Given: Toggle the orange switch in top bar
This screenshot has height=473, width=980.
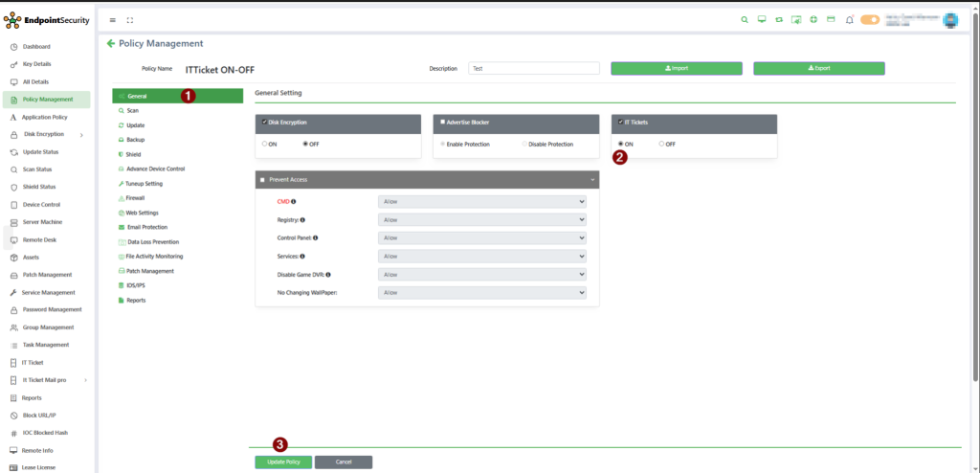Looking at the screenshot, I should (x=870, y=19).
